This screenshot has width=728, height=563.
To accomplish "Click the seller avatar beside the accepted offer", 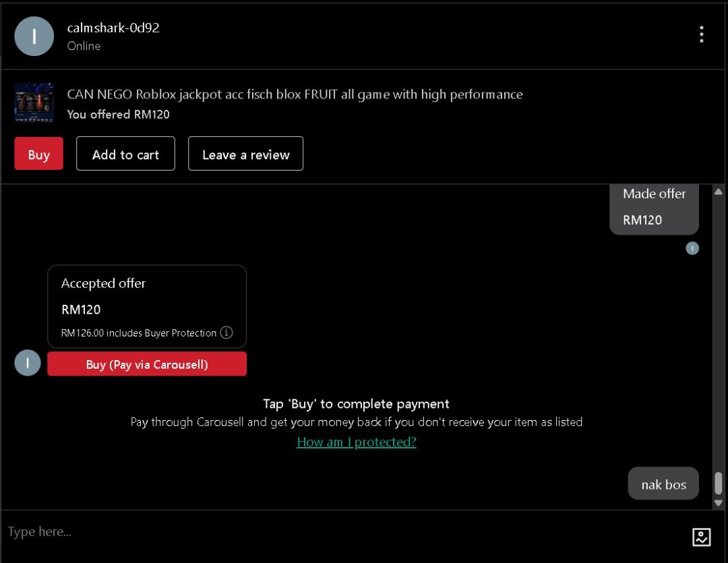I will 28,363.
